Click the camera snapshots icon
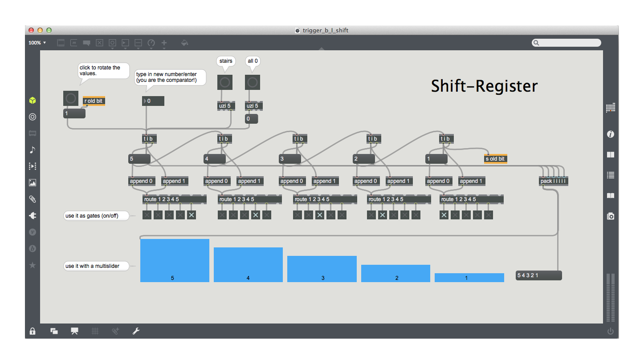Viewport: 644px width, 364px height. 611,216
